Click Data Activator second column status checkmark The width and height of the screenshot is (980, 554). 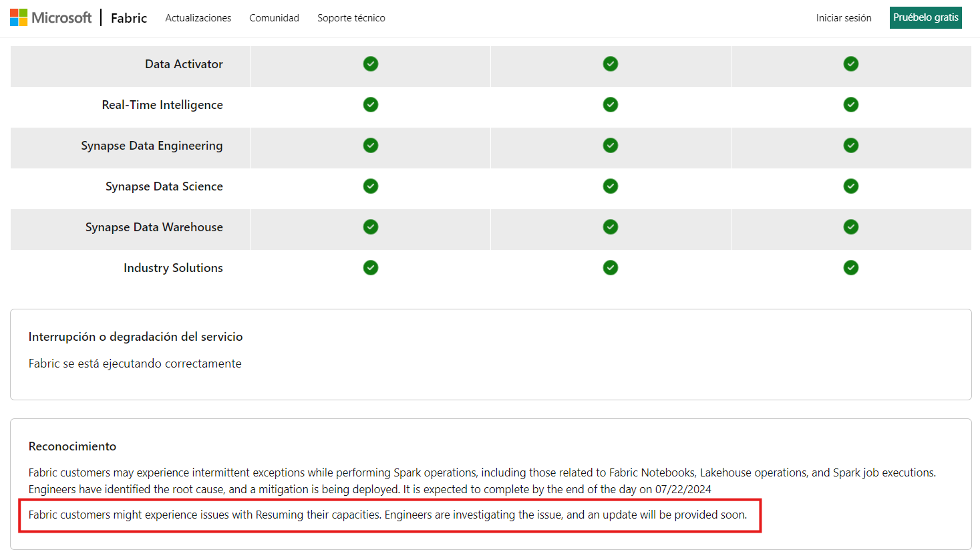[x=611, y=63]
